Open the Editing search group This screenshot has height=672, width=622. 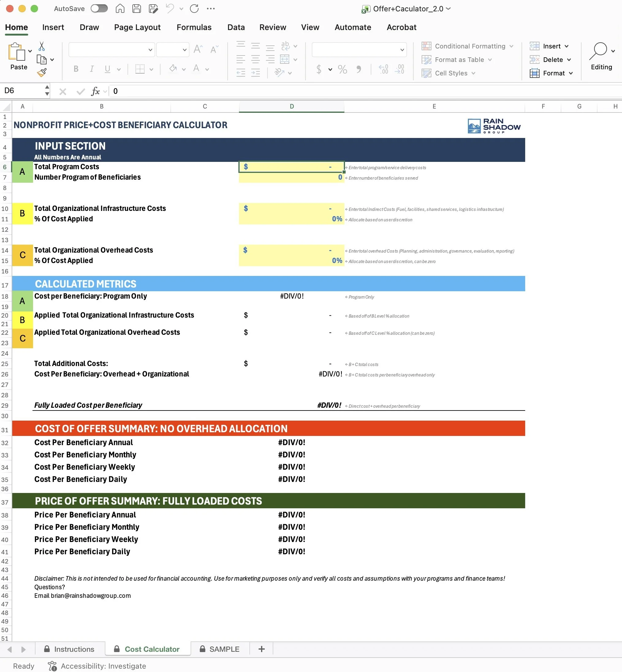point(601,56)
